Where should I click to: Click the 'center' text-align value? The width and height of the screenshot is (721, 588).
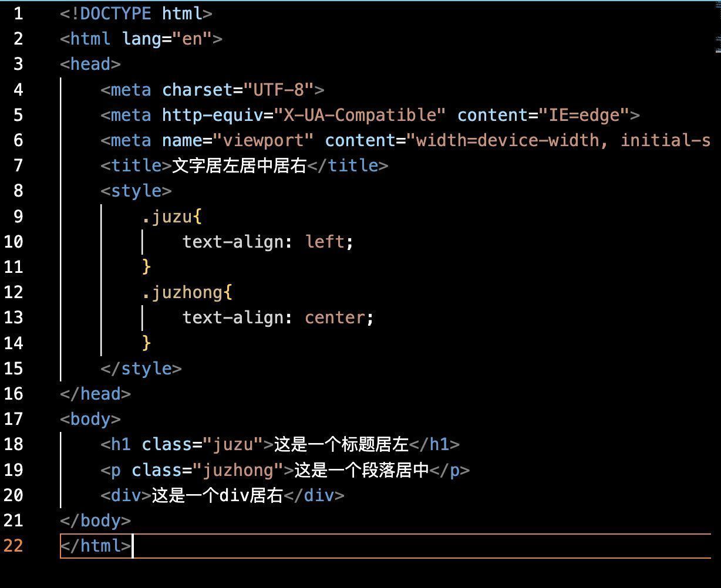[x=335, y=317]
